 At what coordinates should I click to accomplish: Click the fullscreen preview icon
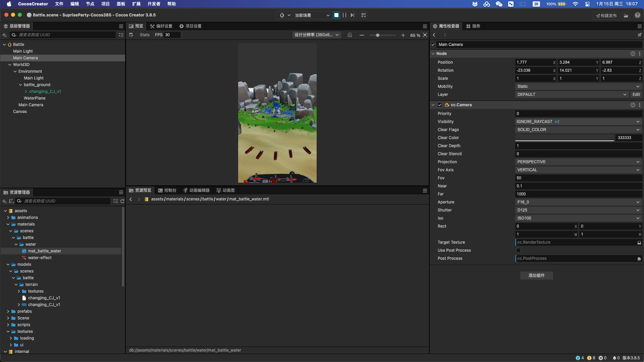425,35
